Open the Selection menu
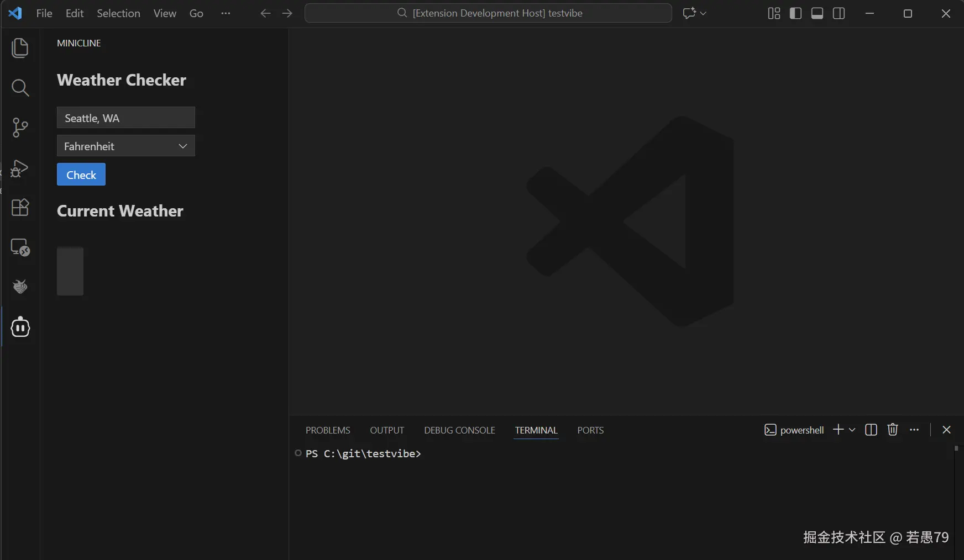This screenshot has height=560, width=964. (118, 13)
